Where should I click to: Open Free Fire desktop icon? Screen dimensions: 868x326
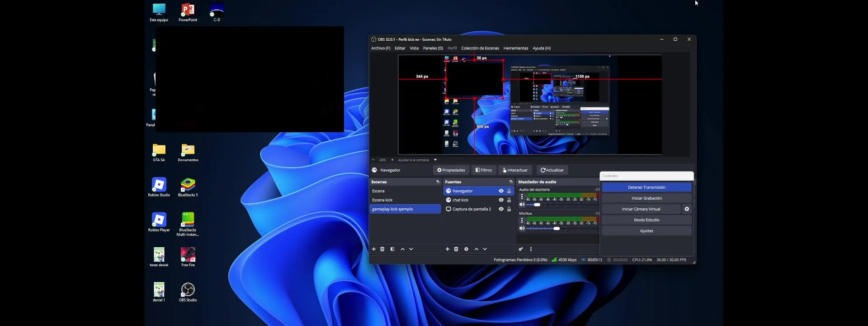click(188, 257)
